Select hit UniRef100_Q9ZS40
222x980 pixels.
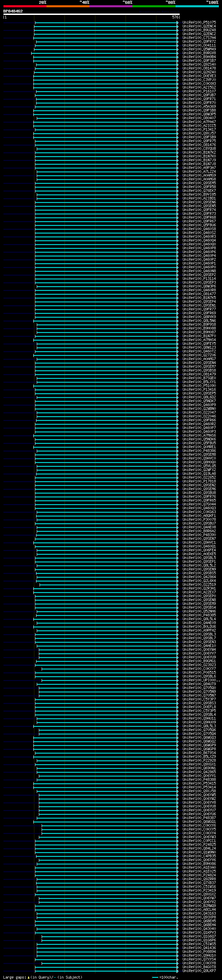[199, 65]
